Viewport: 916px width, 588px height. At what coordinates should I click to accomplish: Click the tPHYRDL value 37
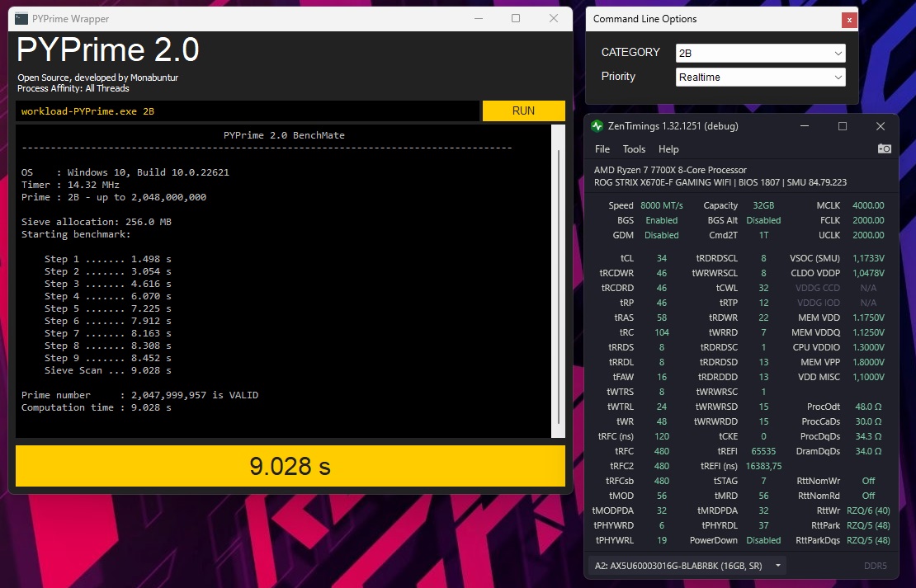click(763, 525)
